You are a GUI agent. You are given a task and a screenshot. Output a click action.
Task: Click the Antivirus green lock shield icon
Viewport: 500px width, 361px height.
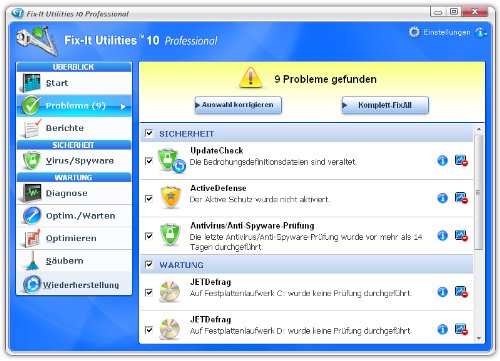click(x=170, y=235)
